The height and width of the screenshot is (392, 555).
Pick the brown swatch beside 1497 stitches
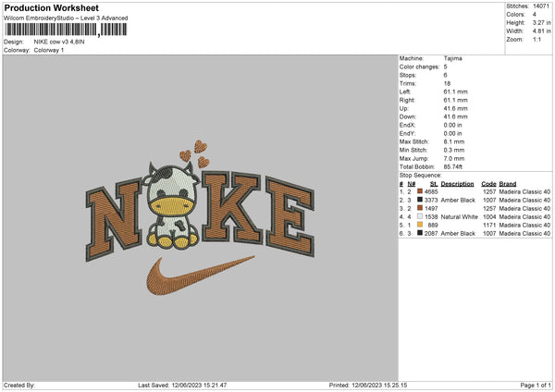tap(420, 208)
